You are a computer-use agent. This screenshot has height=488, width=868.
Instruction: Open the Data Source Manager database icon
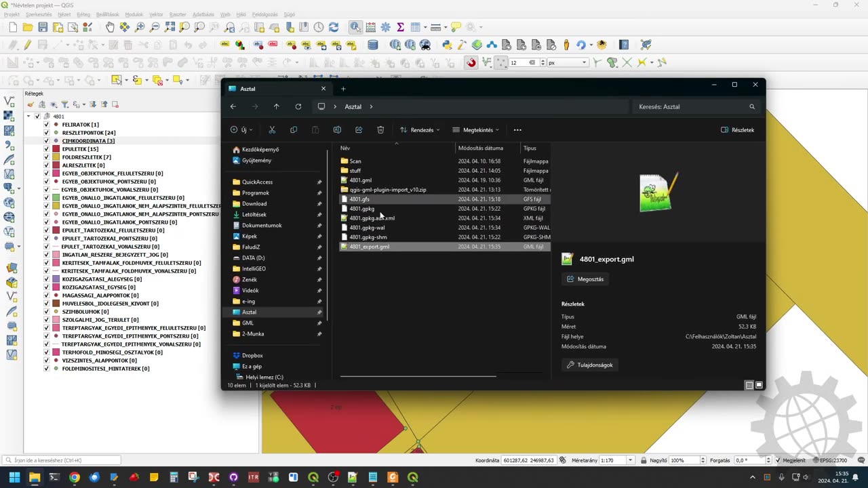point(372,45)
